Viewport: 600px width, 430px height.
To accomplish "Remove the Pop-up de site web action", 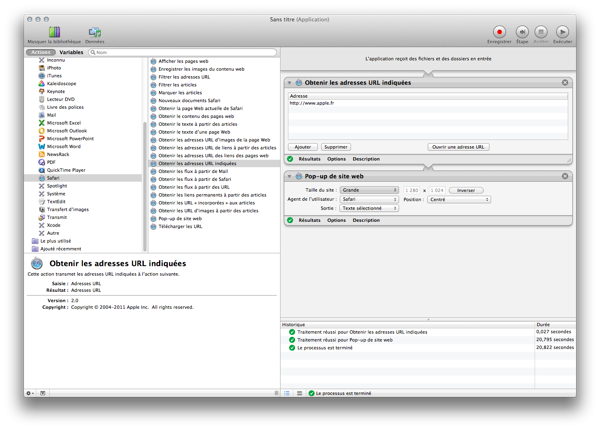I will [x=565, y=174].
